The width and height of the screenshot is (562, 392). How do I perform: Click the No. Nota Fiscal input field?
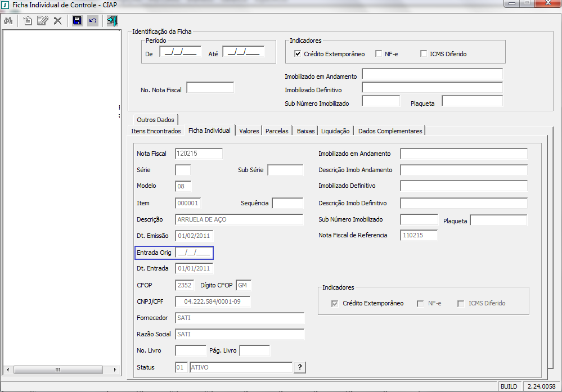tap(210, 88)
